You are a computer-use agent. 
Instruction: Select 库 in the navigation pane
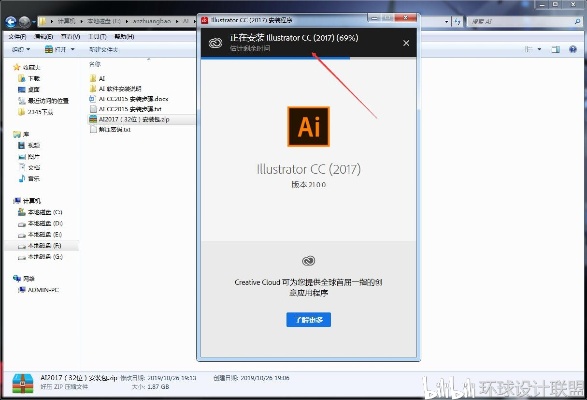(x=21, y=134)
